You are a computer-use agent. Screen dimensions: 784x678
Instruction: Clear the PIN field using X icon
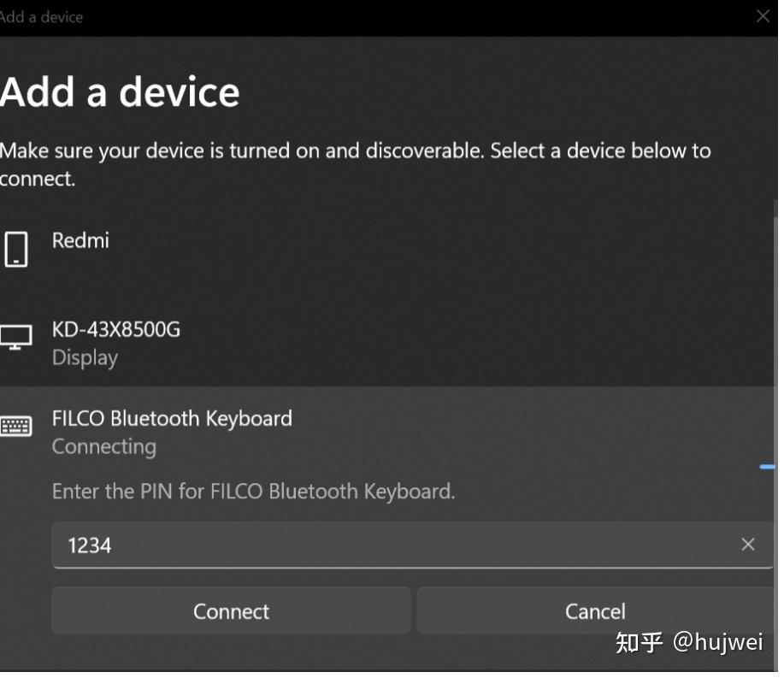pos(747,545)
